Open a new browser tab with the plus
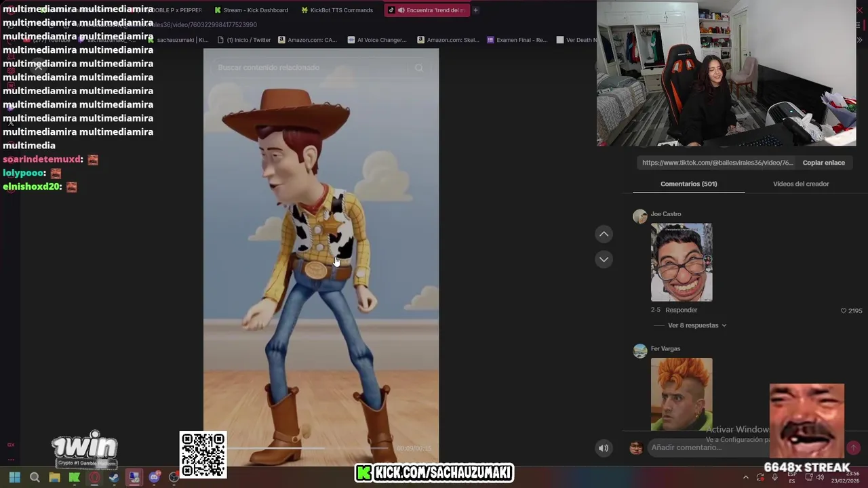Screen dimensions: 868x488 [x=475, y=10]
